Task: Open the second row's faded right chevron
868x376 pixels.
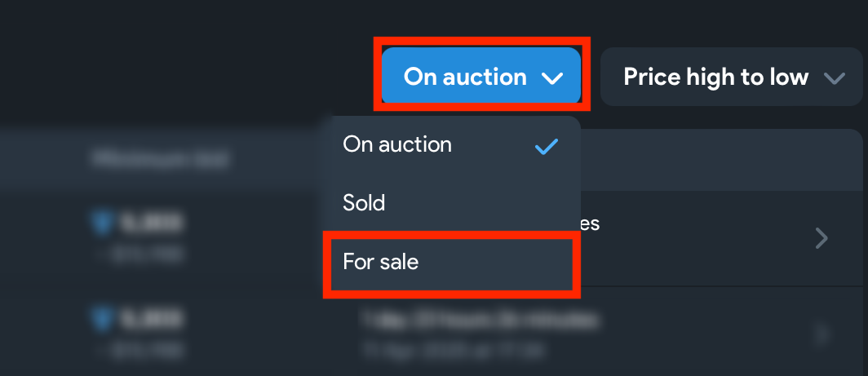Action: coord(822,334)
